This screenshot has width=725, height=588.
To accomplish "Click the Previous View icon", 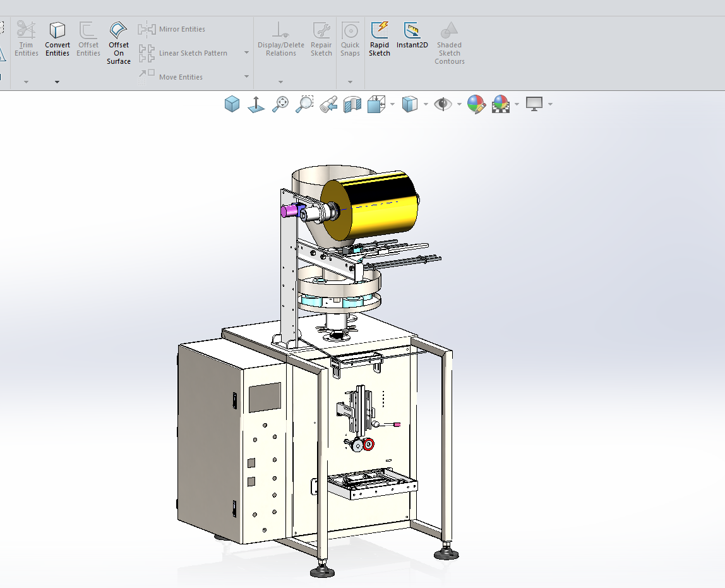I will pos(329,104).
